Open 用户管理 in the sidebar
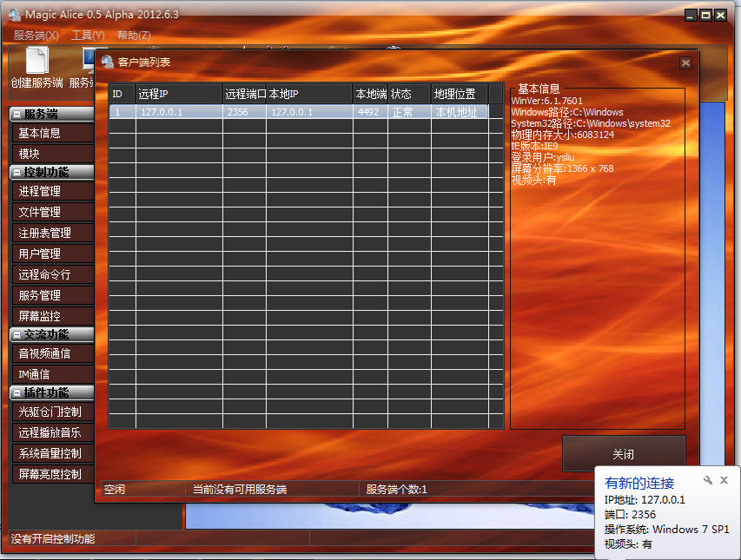Viewport: 741px width, 560px height. pyautogui.click(x=53, y=254)
